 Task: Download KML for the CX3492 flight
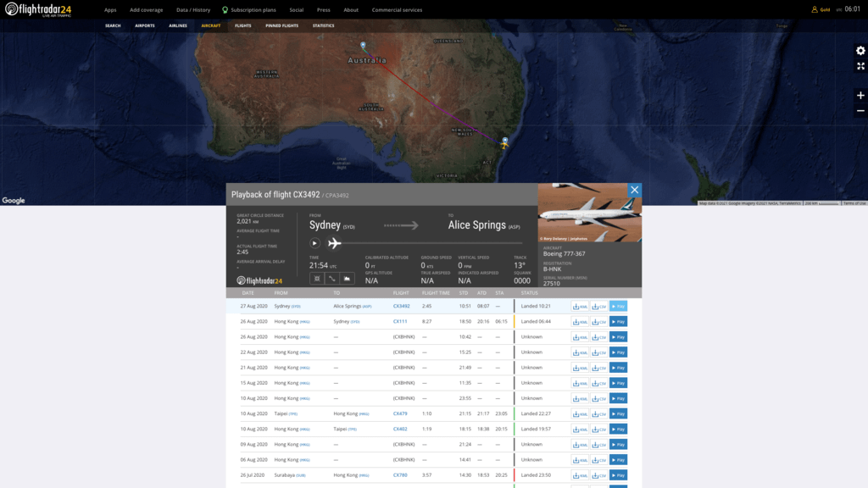click(580, 306)
